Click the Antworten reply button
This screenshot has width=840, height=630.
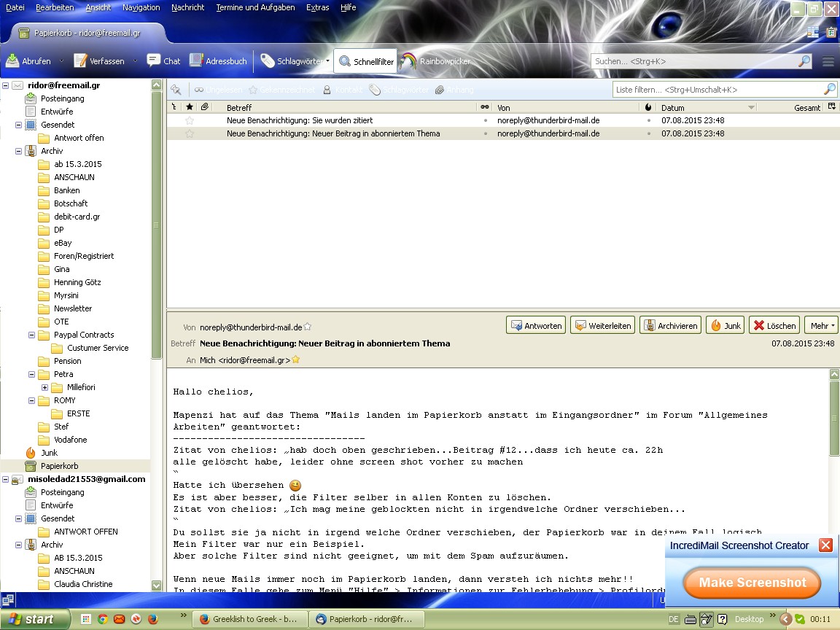pos(536,326)
